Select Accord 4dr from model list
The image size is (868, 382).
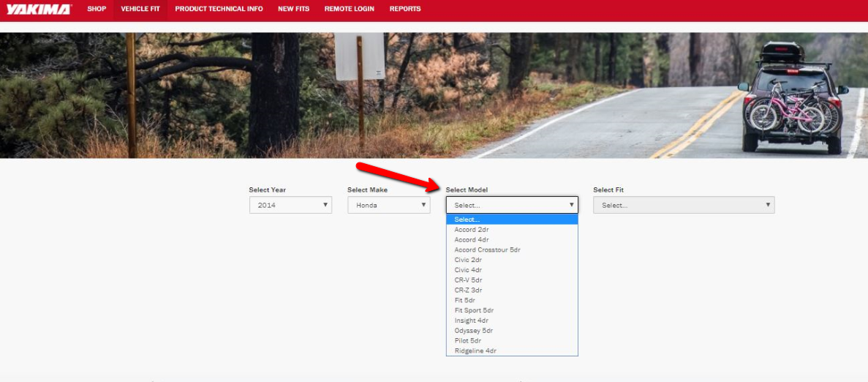point(512,240)
